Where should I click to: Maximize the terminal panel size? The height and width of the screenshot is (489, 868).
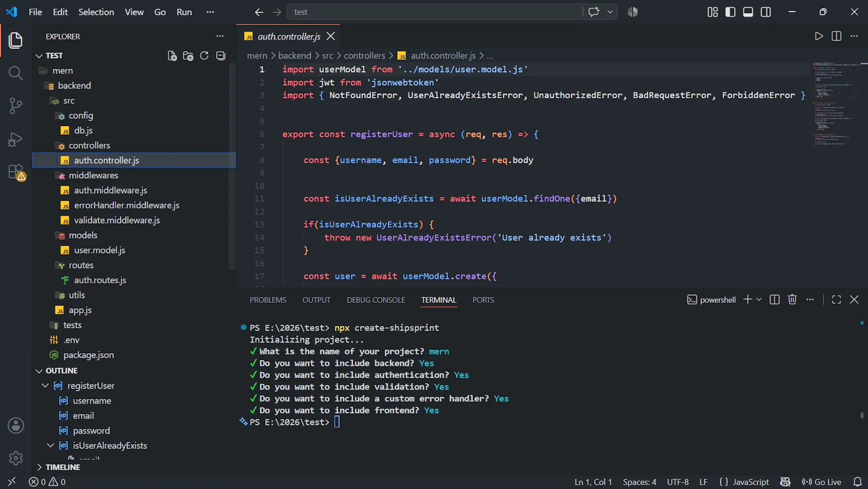pos(837,300)
